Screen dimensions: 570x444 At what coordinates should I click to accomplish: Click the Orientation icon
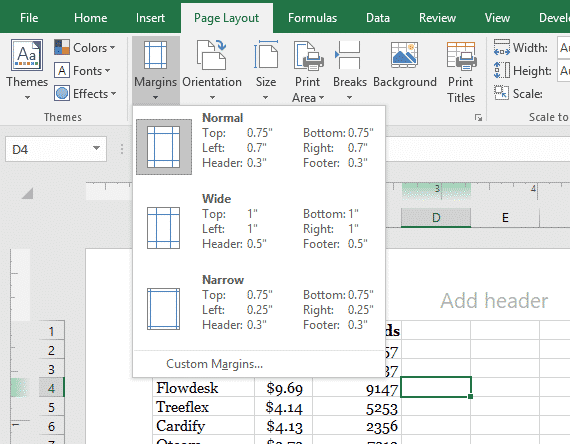(x=212, y=55)
